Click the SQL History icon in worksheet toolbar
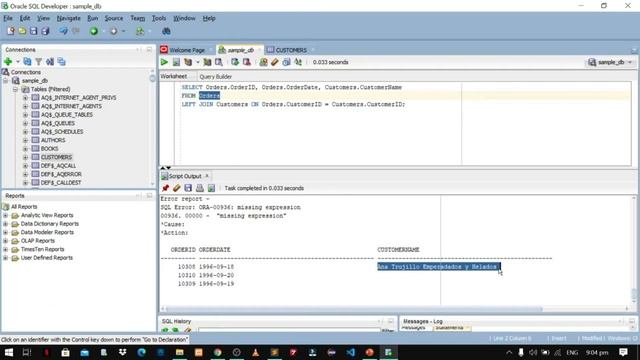The width and height of the screenshot is (640, 360). (x=287, y=62)
